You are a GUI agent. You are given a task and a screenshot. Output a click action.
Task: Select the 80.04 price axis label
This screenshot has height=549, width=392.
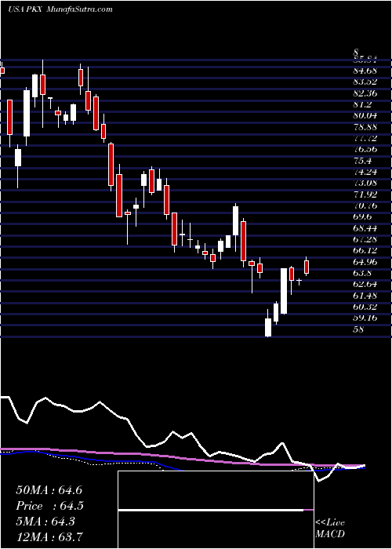[365, 116]
